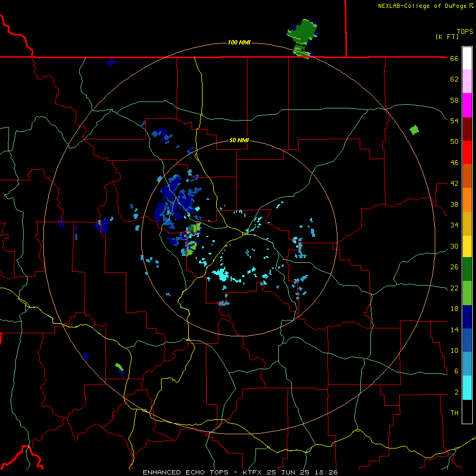The image size is (476, 476).
Task: Select the cyan legend swatch
Action: (467, 388)
